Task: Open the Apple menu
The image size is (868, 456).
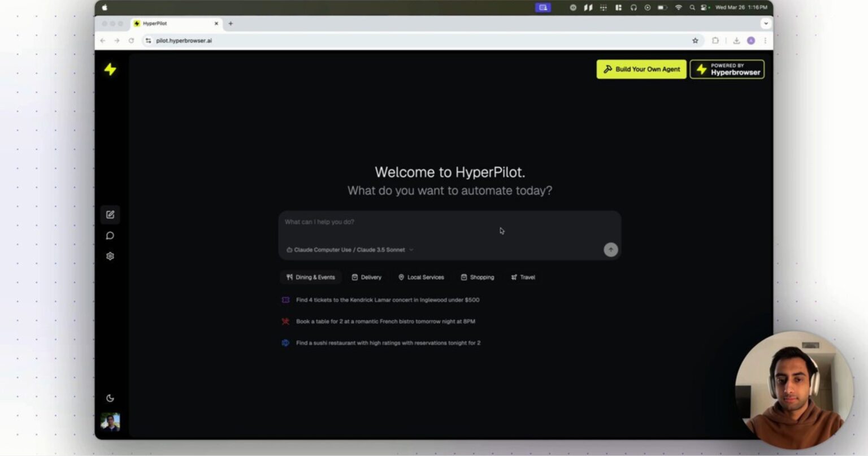Action: [x=104, y=7]
